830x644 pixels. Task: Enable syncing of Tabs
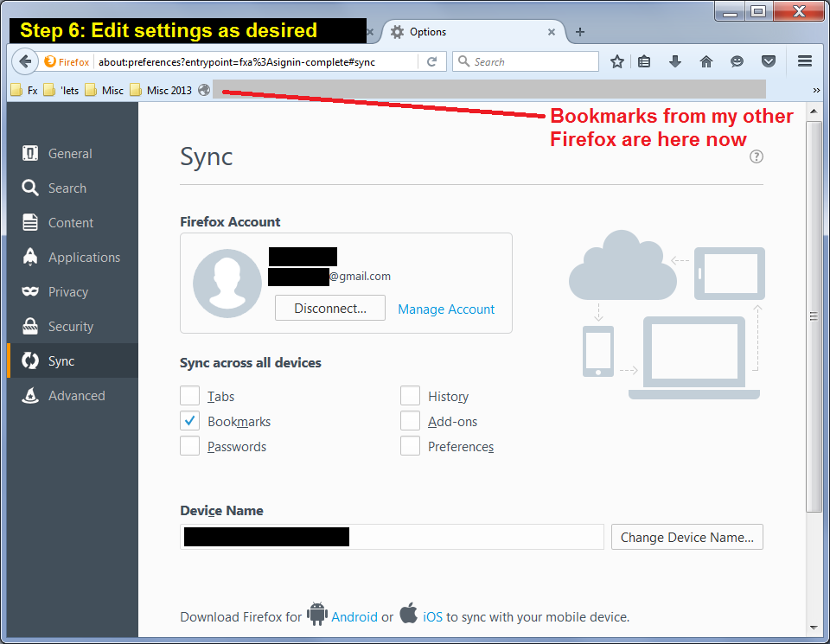189,396
